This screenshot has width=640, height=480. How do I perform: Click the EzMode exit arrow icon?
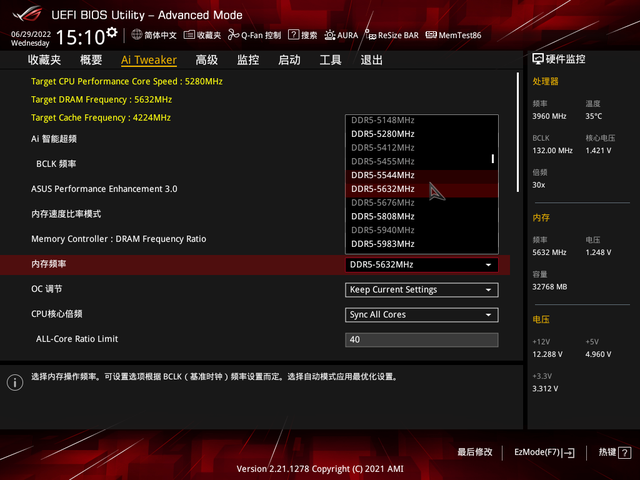(569, 453)
